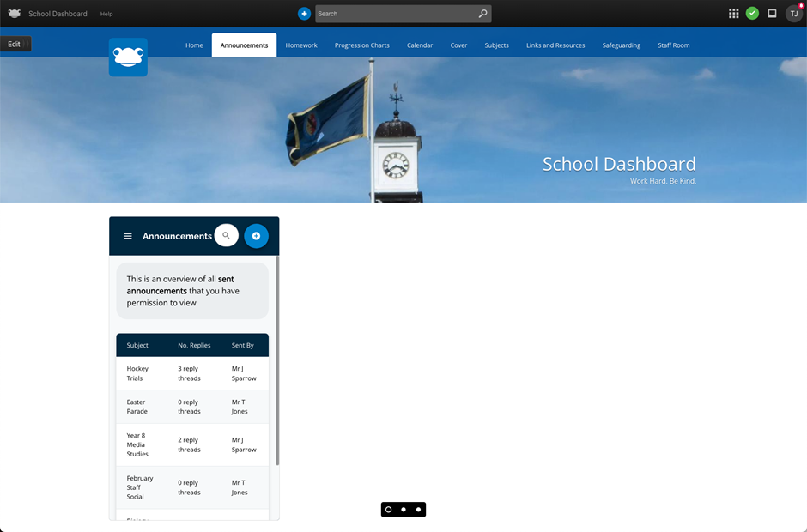Click the green checkmark status icon
The height and width of the screenshot is (532, 807).
[x=752, y=14]
